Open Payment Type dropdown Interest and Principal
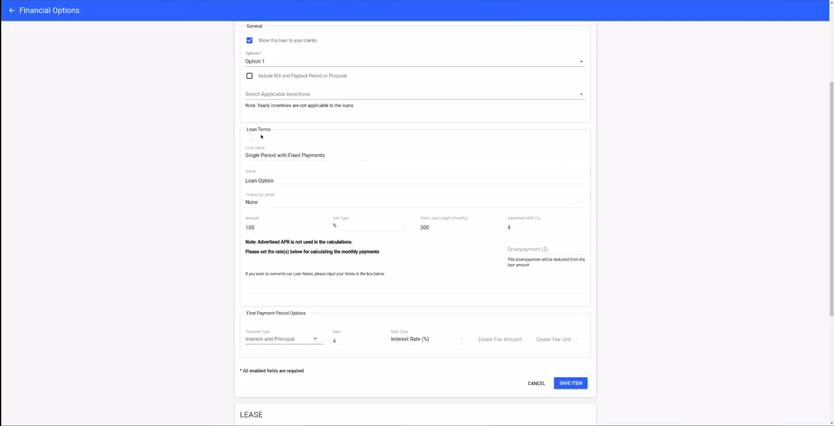834x426 pixels. (282, 339)
